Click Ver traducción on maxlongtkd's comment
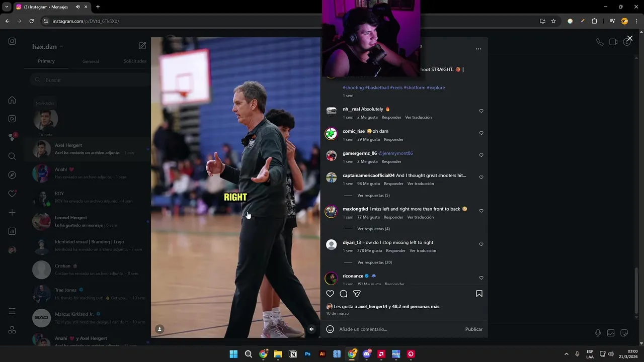644x362 pixels. click(420, 217)
